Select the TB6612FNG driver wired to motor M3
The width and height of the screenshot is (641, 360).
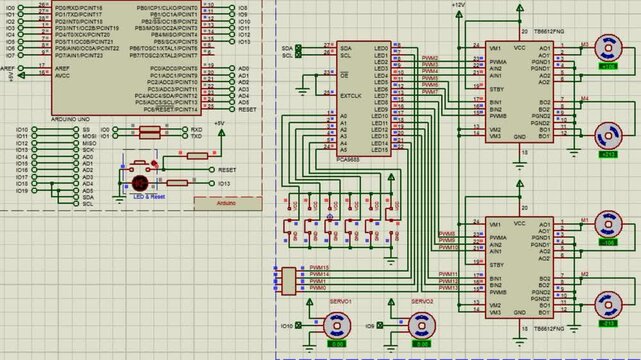coord(519,92)
